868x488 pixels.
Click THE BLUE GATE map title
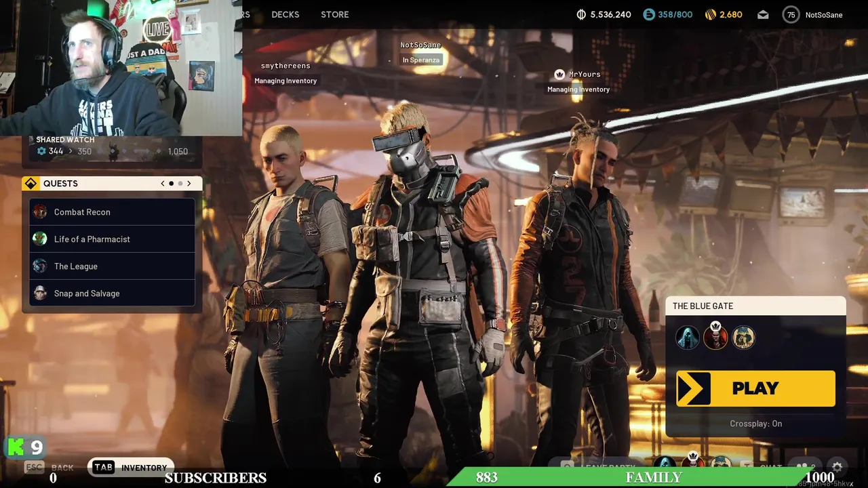(x=703, y=306)
